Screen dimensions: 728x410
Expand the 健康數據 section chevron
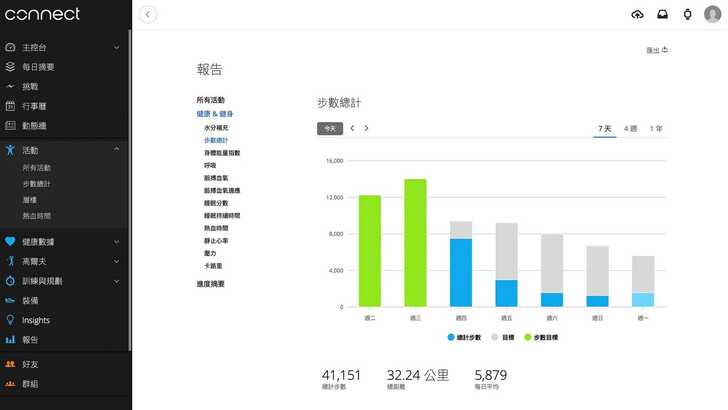click(x=117, y=241)
